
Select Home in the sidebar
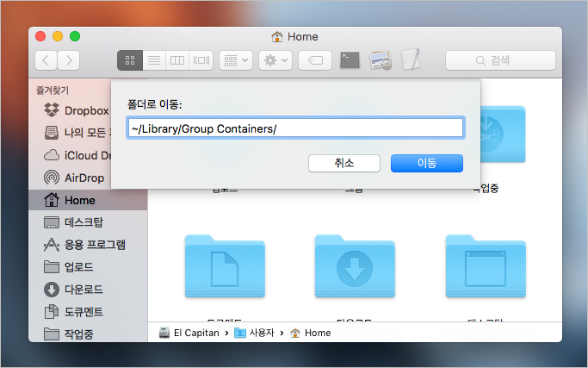pyautogui.click(x=88, y=200)
